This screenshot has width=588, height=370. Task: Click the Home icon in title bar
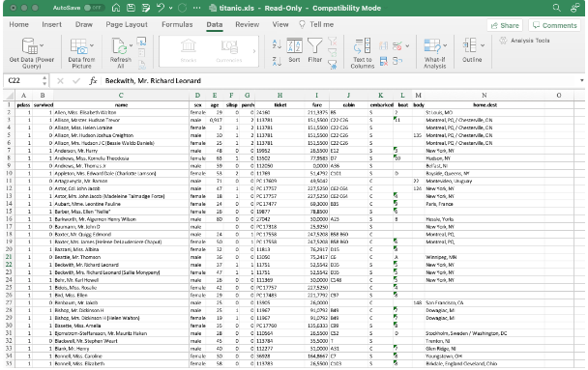click(116, 8)
